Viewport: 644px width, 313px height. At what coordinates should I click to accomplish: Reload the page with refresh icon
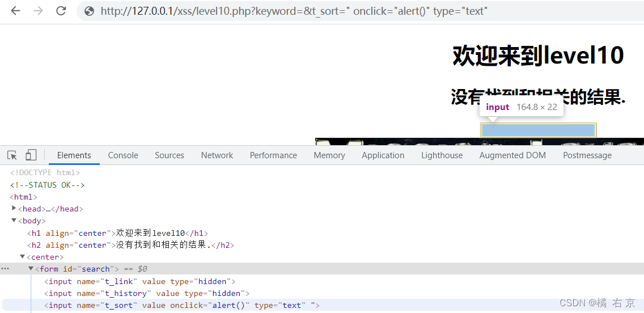pyautogui.click(x=61, y=11)
